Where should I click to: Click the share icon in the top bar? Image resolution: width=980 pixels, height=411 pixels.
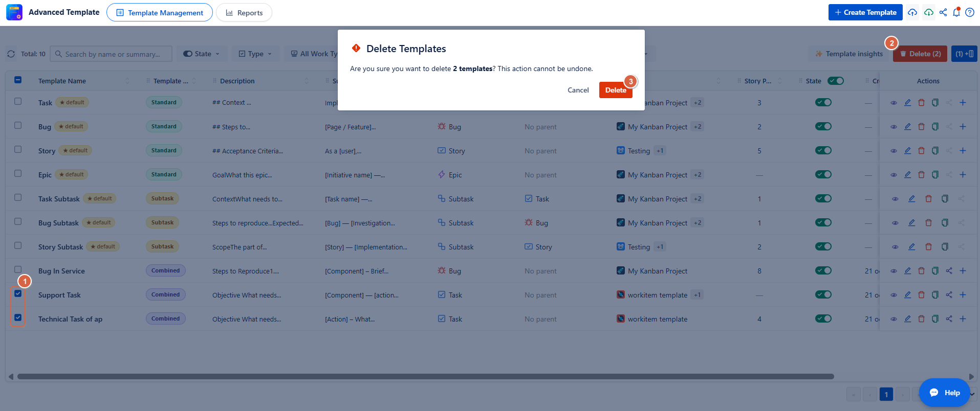click(943, 12)
